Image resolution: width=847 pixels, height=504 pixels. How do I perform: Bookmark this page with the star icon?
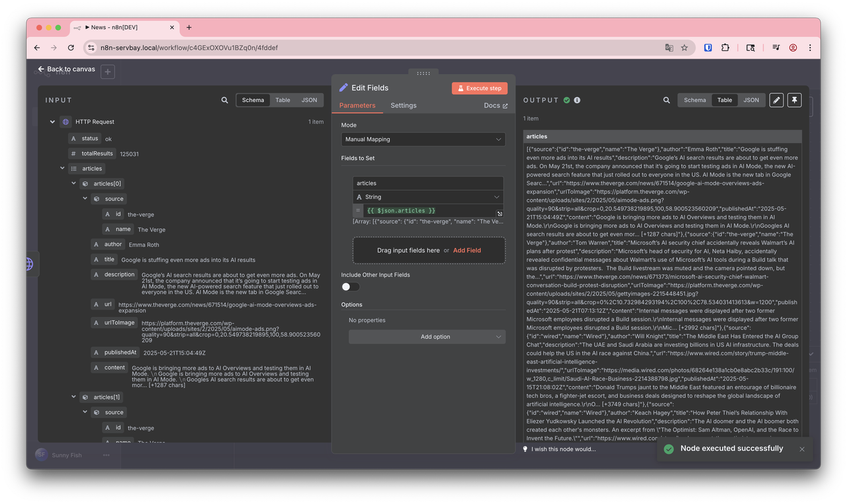click(684, 48)
